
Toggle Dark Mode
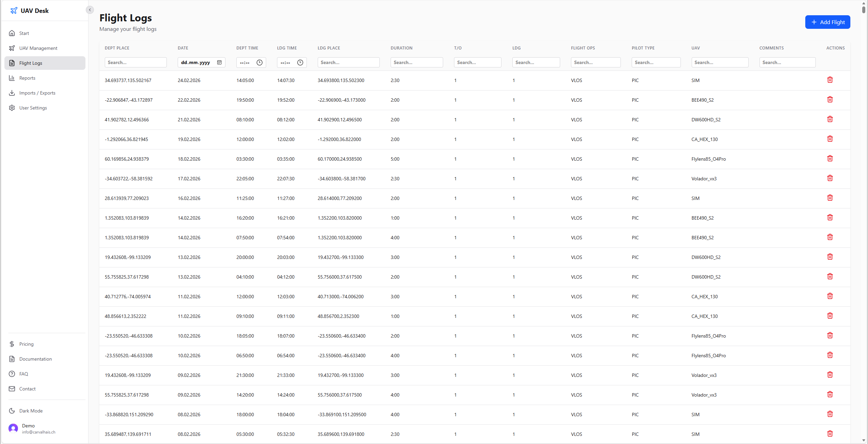coord(45,411)
